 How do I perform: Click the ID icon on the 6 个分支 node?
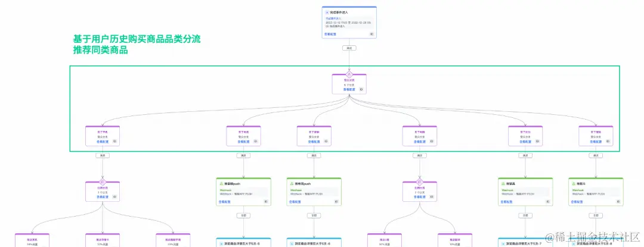(x=361, y=89)
